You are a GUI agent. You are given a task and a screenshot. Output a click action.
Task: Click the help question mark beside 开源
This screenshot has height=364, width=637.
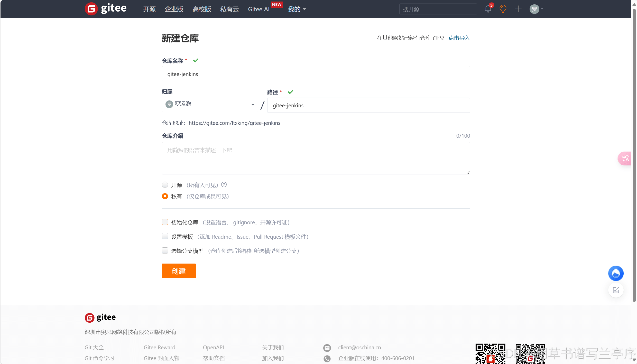pyautogui.click(x=224, y=184)
